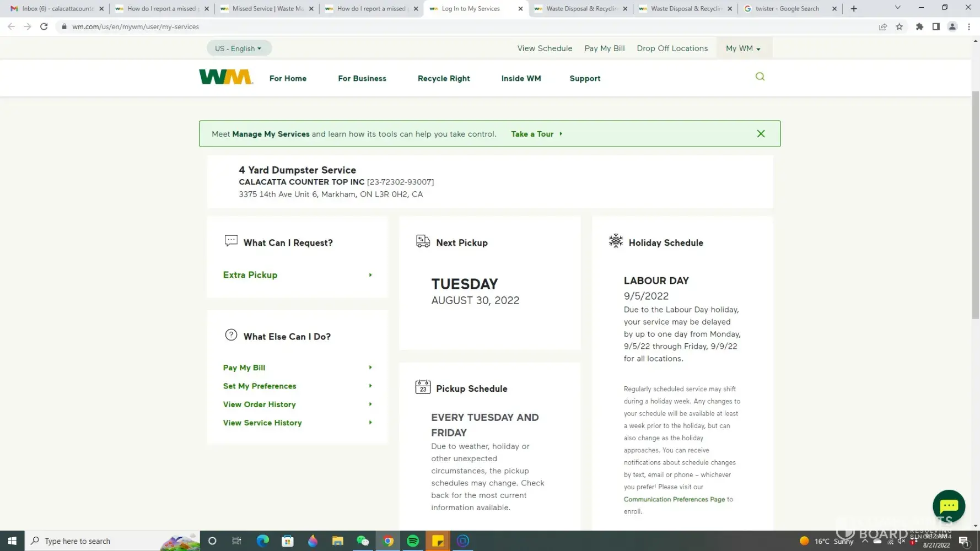Switch to the Missed Service tab
This screenshot has height=551, width=980.
[x=267, y=9]
